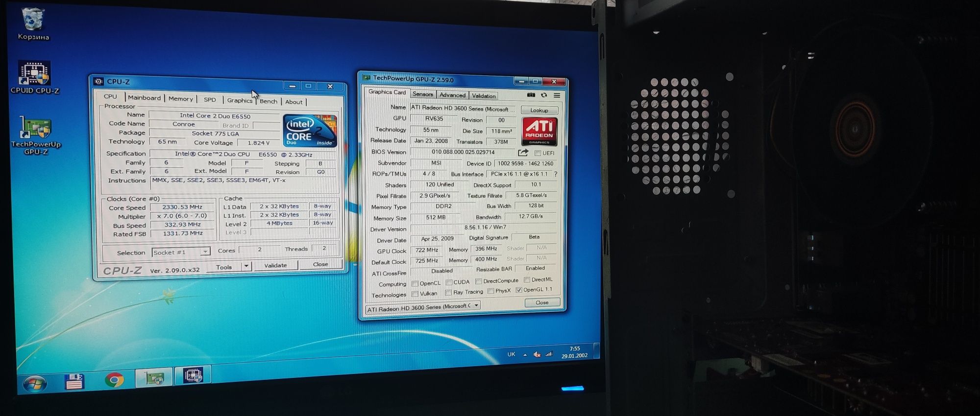Image resolution: width=980 pixels, height=416 pixels.
Task: Click the UK language indicator
Action: (x=511, y=354)
